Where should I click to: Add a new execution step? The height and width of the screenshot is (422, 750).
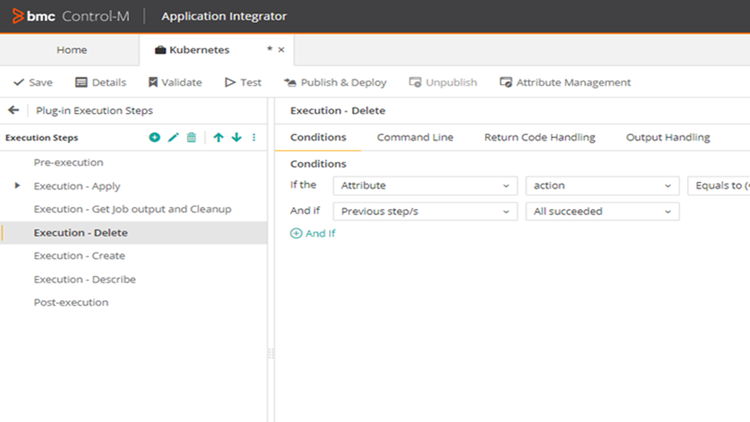[x=154, y=137]
